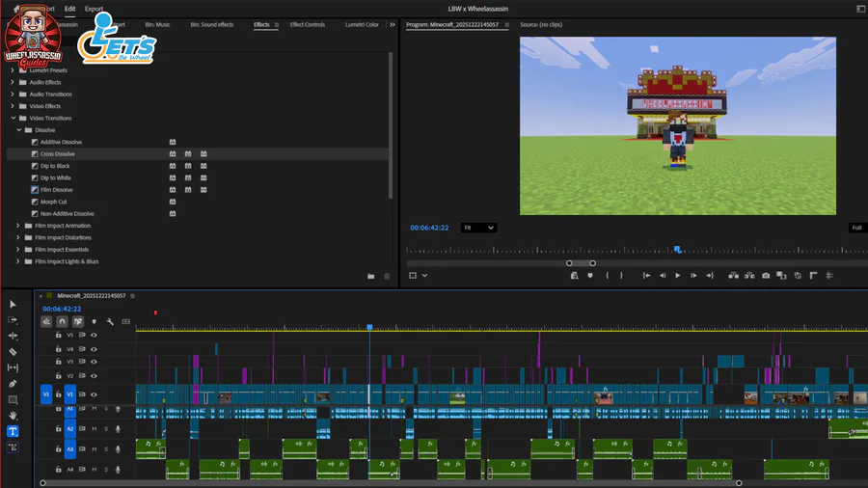The width and height of the screenshot is (868, 488).
Task: Switch to Source: (no clips) tab
Action: tap(541, 25)
